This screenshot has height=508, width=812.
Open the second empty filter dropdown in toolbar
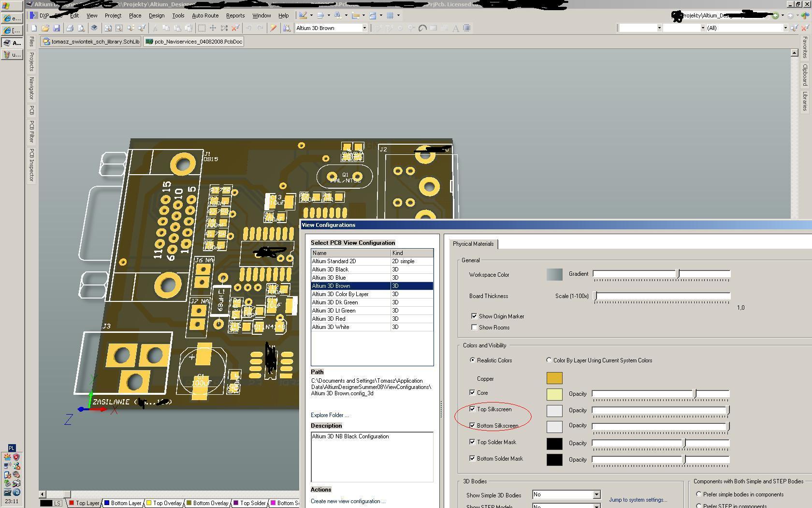pyautogui.click(x=703, y=28)
